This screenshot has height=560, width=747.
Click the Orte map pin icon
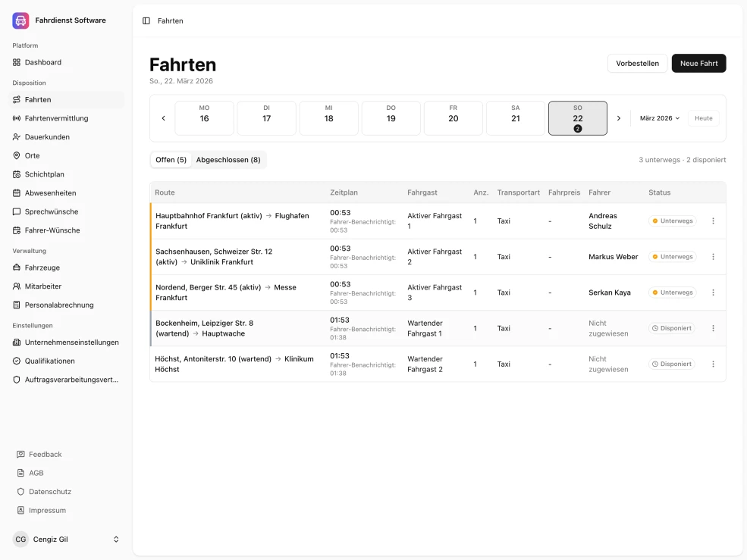[x=15, y=155]
